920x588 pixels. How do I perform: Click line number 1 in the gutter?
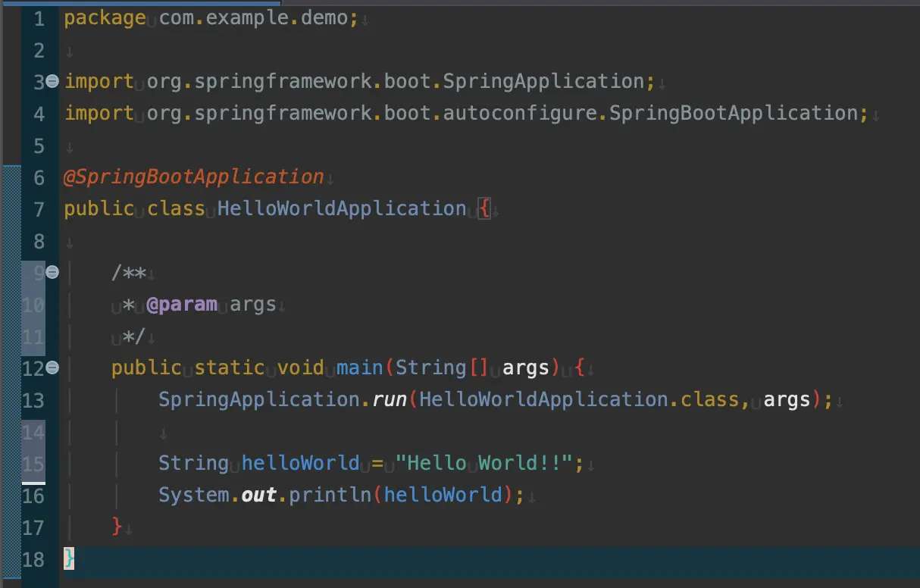click(39, 18)
